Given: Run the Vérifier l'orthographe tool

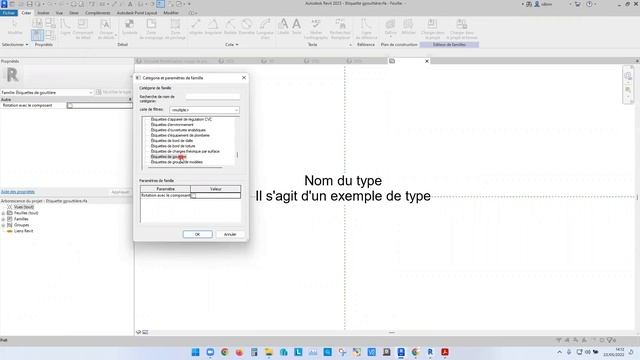Looking at the screenshot, I should coord(316,29).
